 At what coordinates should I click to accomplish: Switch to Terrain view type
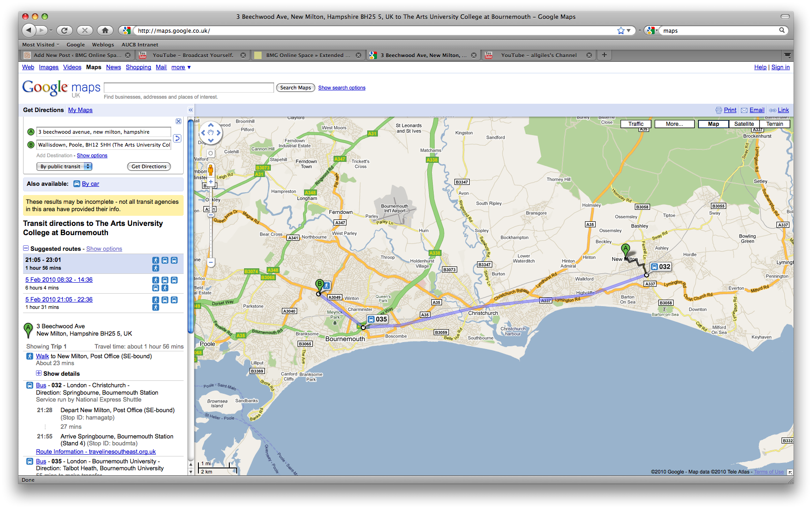tap(775, 124)
